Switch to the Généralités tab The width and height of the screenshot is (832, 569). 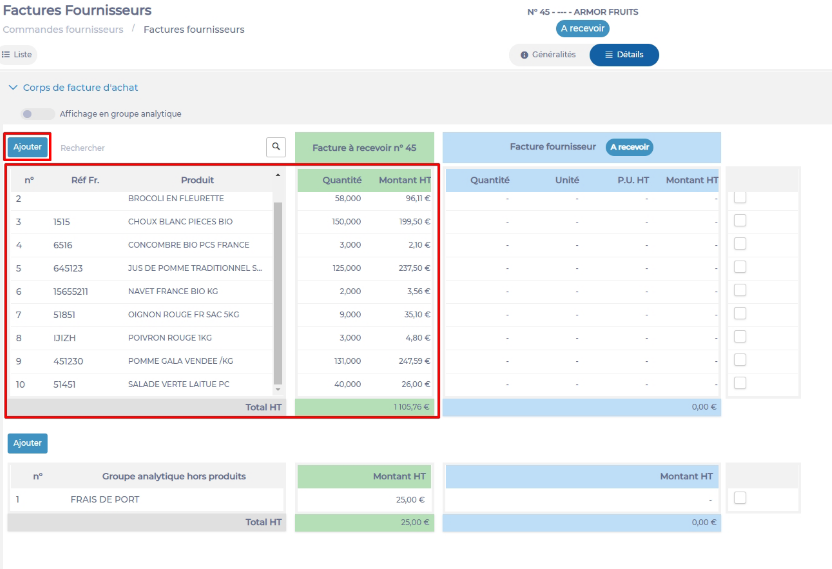click(548, 55)
